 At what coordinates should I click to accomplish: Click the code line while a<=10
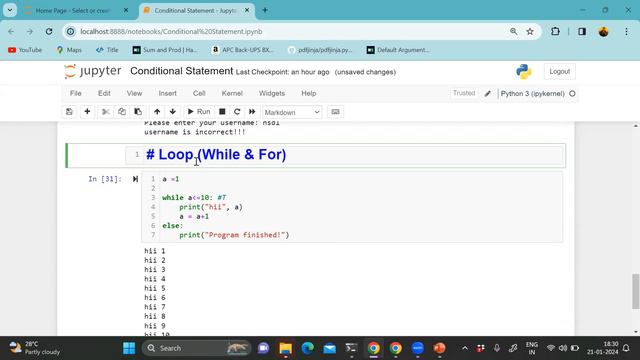point(194,198)
